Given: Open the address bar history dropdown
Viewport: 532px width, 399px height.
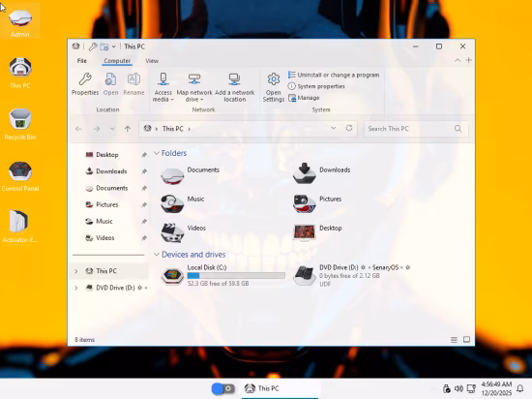Looking at the screenshot, I should [334, 128].
